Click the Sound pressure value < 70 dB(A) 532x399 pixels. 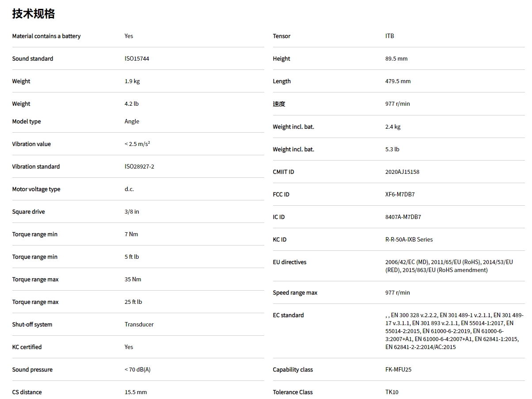click(137, 370)
